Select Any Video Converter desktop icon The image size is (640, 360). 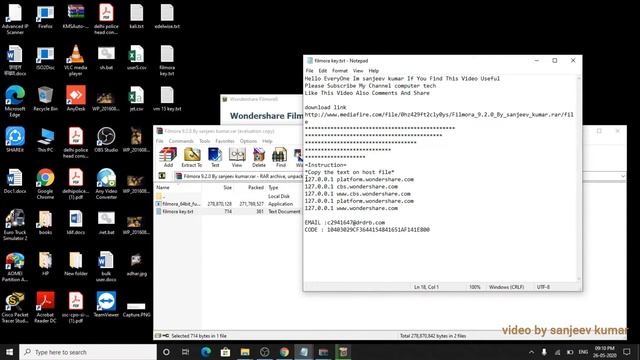click(106, 184)
